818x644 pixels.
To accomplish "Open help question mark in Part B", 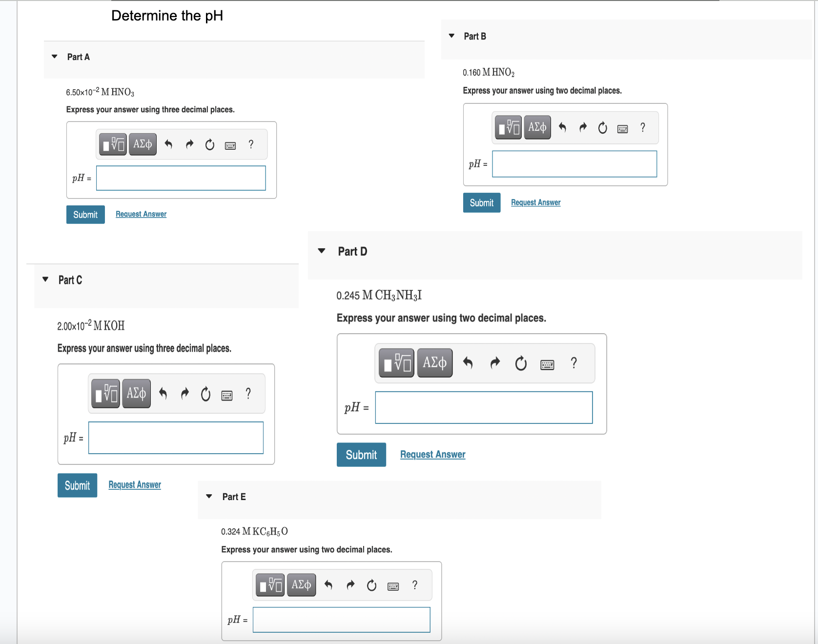I will [x=643, y=127].
